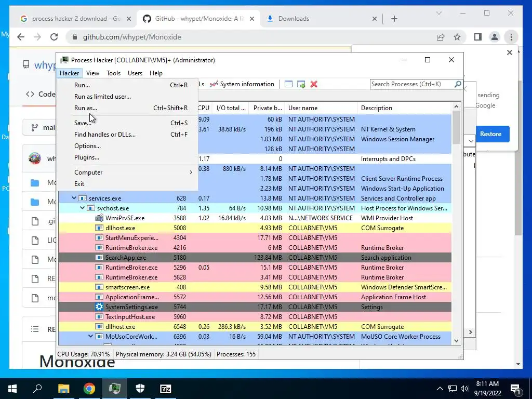Show hidden system tray icons chevron
This screenshot has height=399, width=532.
(440, 389)
